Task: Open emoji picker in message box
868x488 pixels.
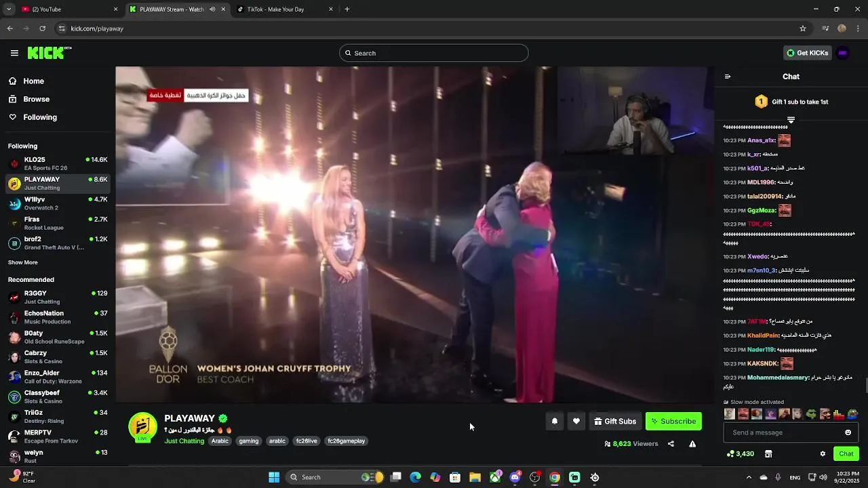Action: [848, 432]
